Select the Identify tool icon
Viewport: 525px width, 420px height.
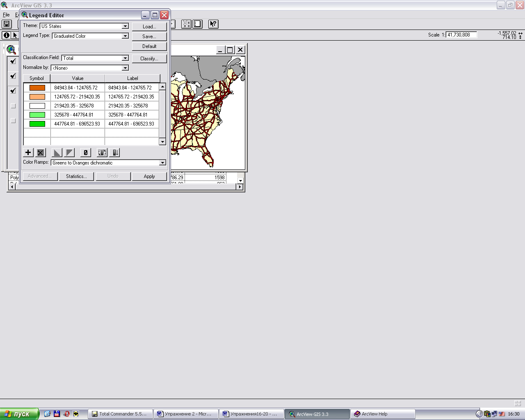coord(6,35)
